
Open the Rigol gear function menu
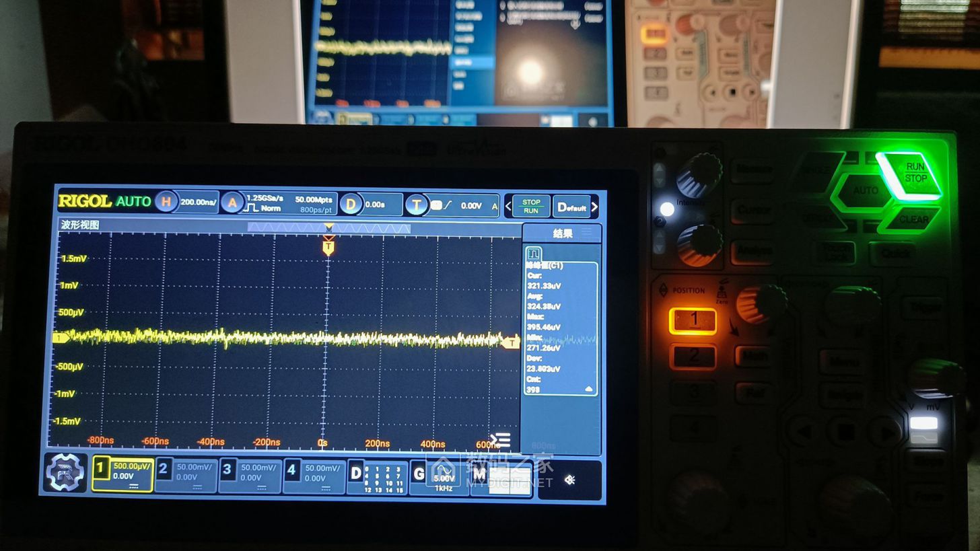pyautogui.click(x=65, y=472)
